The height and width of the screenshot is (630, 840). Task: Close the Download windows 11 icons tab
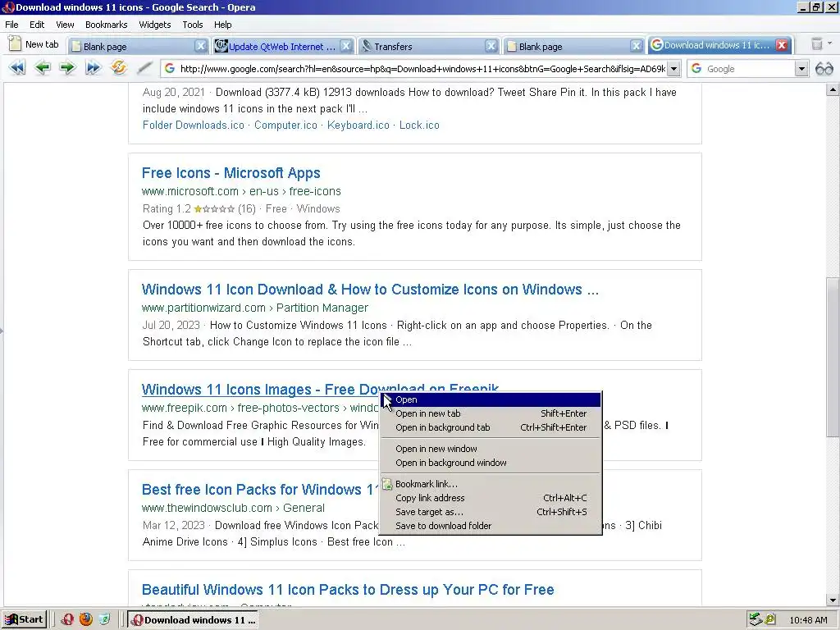[782, 45]
